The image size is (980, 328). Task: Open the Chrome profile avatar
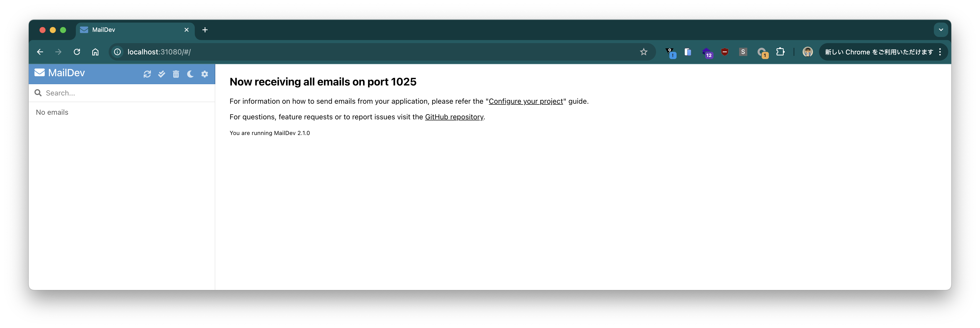tap(807, 52)
